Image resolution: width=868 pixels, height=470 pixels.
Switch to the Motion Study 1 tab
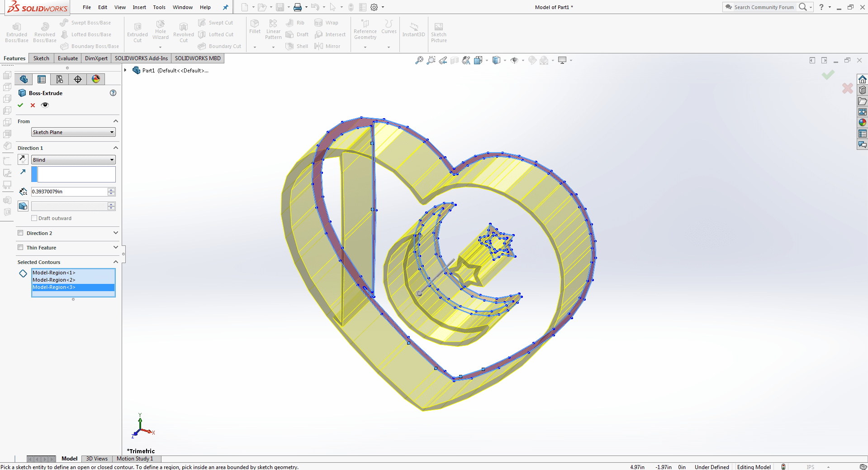click(135, 459)
